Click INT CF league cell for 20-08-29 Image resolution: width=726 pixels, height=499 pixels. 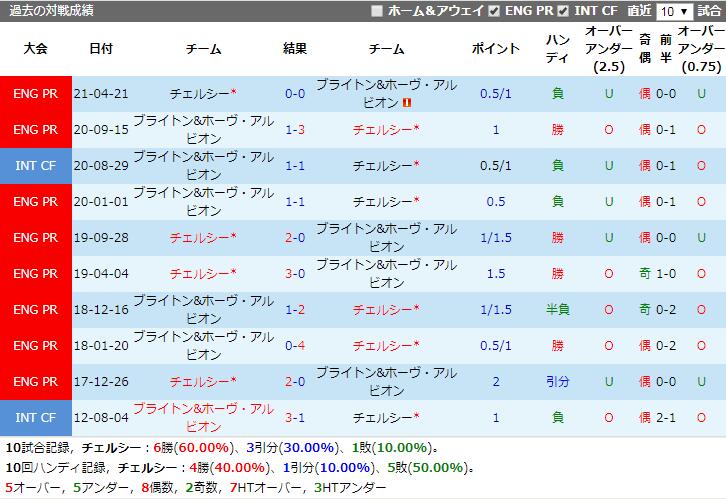pos(36,166)
